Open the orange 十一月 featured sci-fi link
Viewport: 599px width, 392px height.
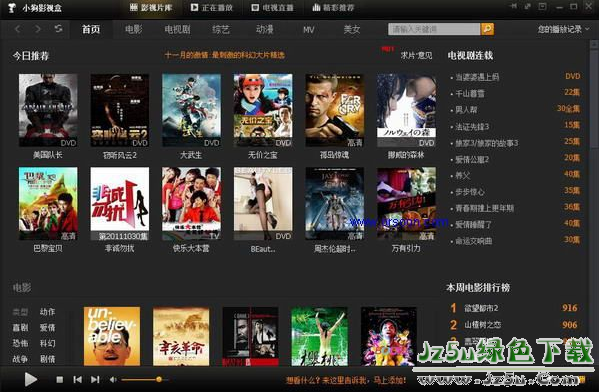click(x=225, y=55)
